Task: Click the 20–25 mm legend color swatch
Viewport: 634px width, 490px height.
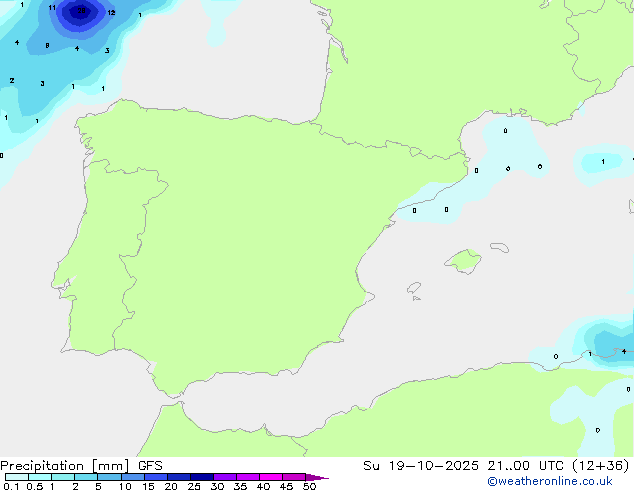Action: 179,477
